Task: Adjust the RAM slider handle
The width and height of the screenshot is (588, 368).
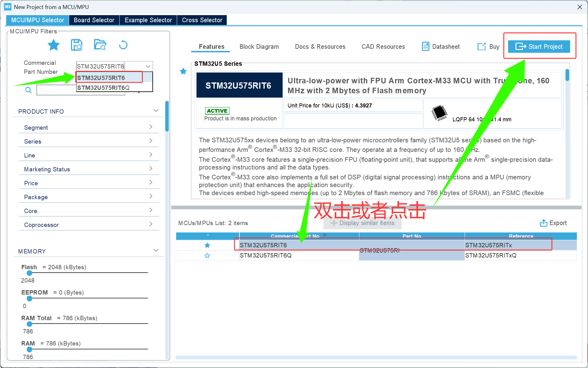Action: coord(29,349)
